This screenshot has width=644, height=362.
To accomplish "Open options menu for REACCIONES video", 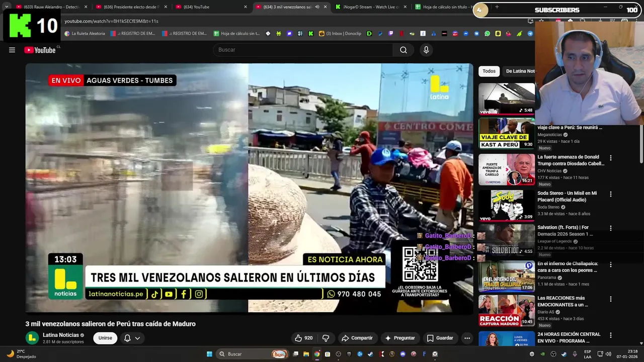I will 611,299.
